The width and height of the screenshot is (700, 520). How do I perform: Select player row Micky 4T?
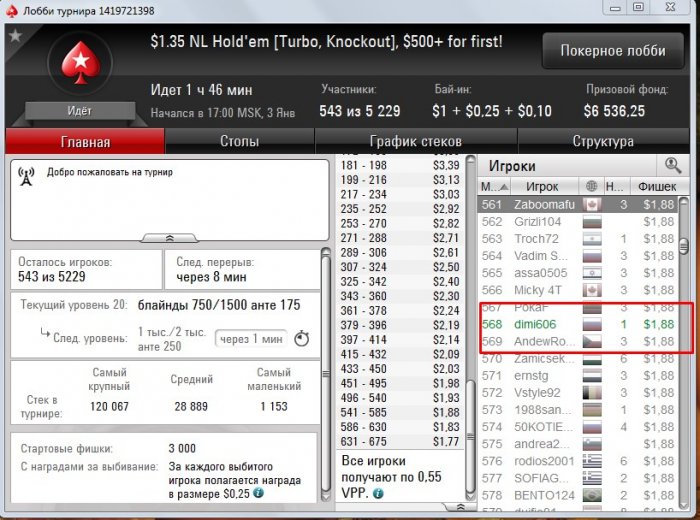coord(578,290)
